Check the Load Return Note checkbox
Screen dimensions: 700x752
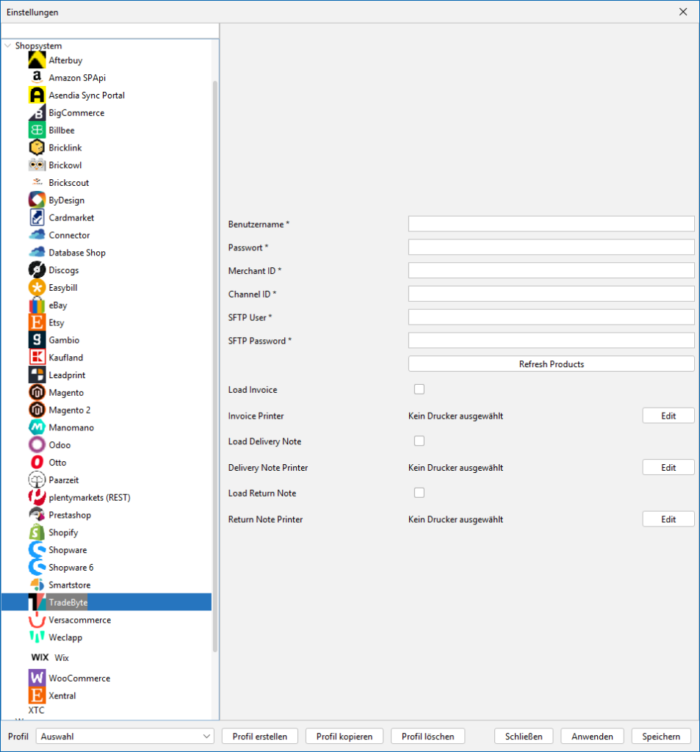pyautogui.click(x=419, y=493)
